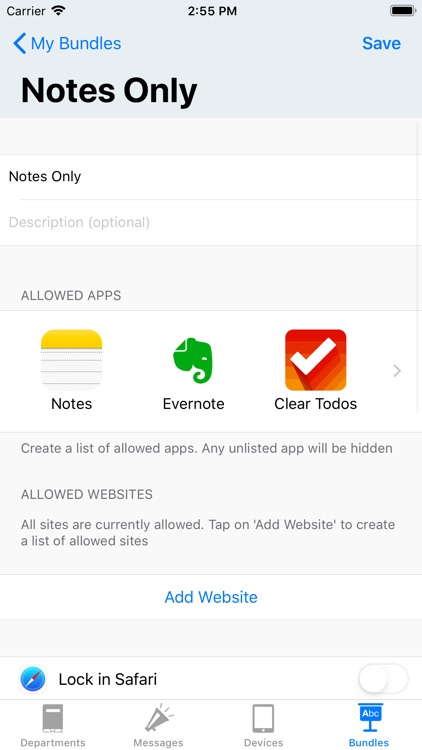Tap the Wi-Fi status icon
Viewport: 422px width, 750px height.
click(58, 11)
